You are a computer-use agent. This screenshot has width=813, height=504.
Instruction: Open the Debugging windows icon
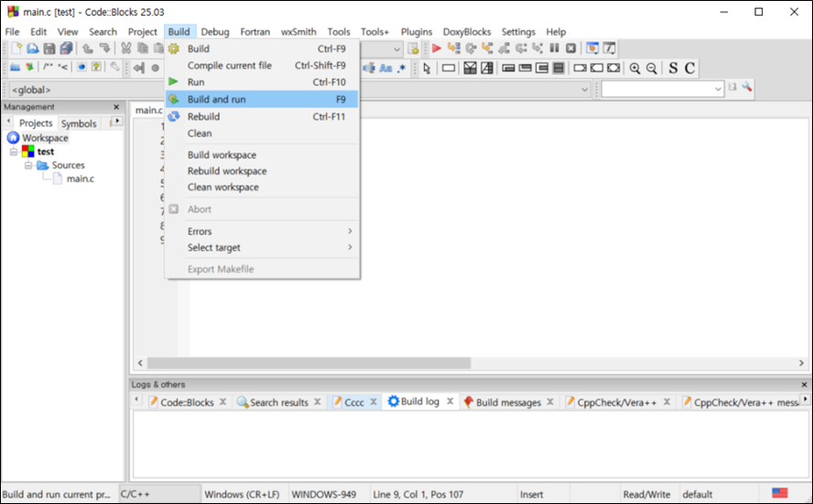point(592,48)
